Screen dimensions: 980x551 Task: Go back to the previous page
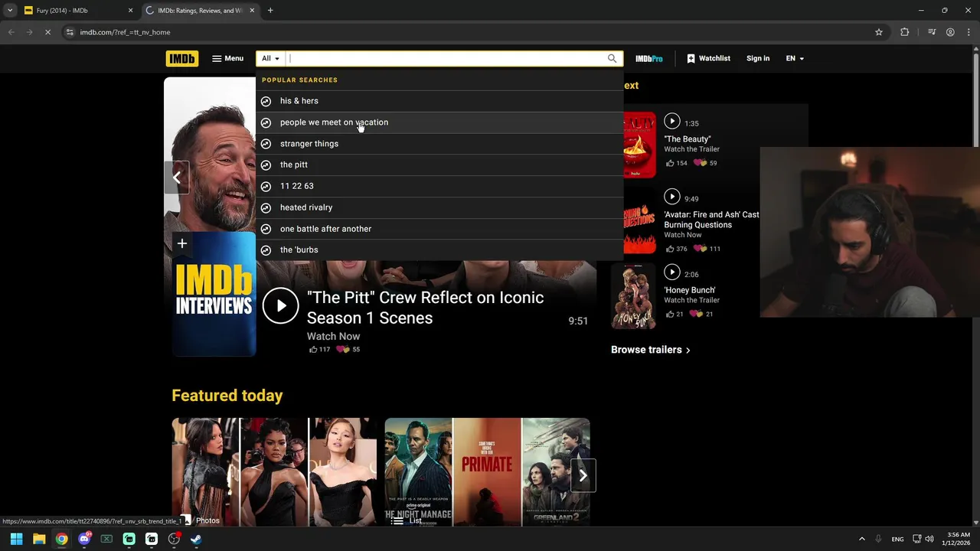point(11,32)
